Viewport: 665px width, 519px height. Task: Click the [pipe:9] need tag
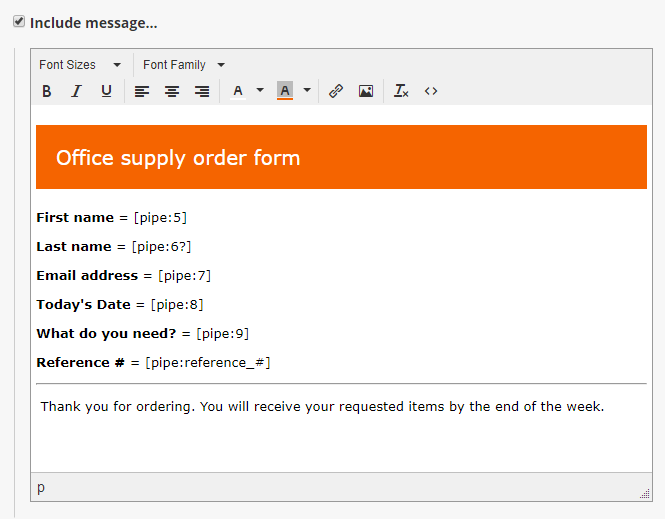click(x=223, y=334)
